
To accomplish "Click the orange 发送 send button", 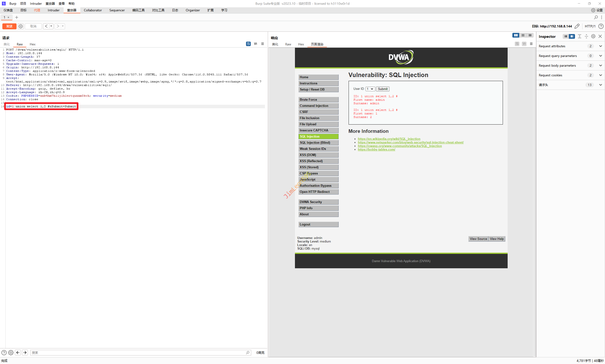I will click(x=9, y=26).
